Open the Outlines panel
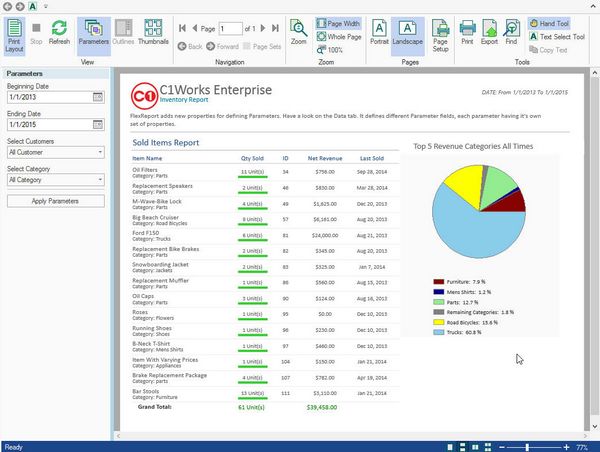The width and height of the screenshot is (600, 452). pos(123,33)
